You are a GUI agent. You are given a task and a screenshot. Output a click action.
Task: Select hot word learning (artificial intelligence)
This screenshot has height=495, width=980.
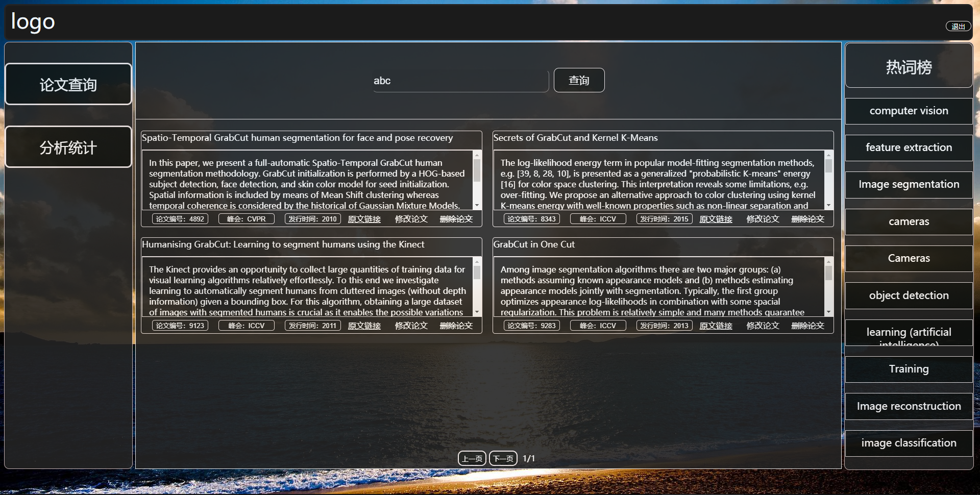click(909, 333)
